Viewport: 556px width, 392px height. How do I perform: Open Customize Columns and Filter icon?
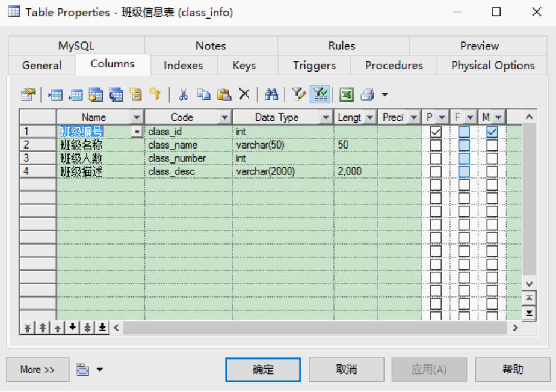(298, 94)
